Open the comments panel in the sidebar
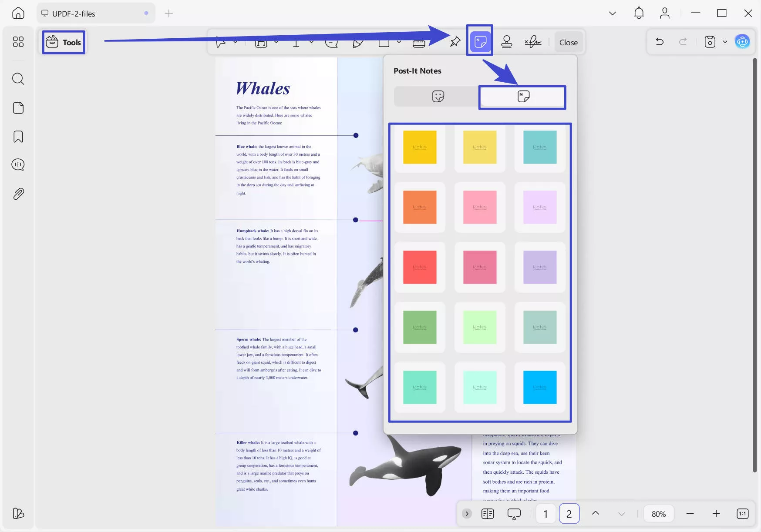 tap(18, 165)
